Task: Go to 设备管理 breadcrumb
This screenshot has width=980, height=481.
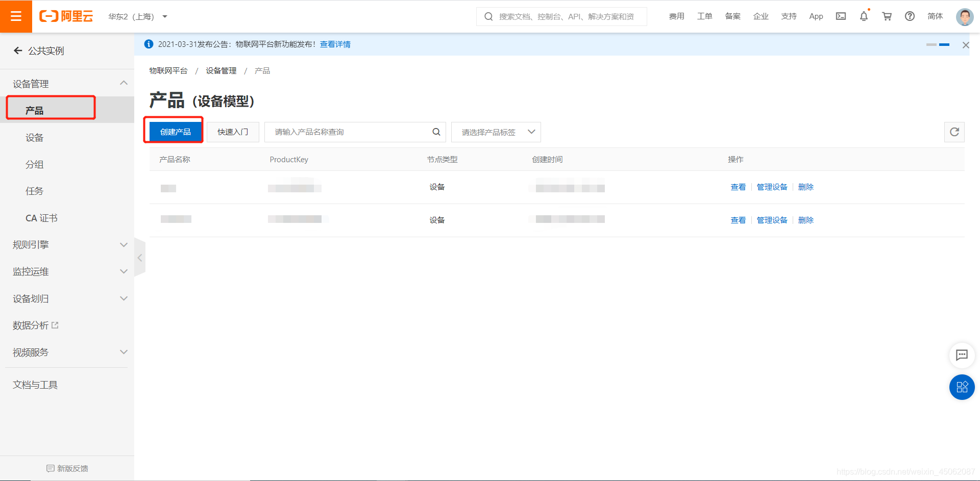Action: (x=221, y=70)
